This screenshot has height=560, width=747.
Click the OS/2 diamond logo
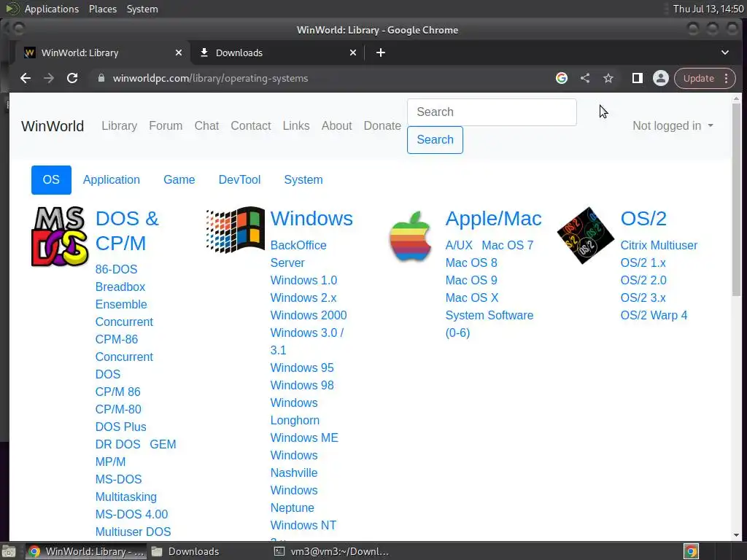[x=586, y=236]
